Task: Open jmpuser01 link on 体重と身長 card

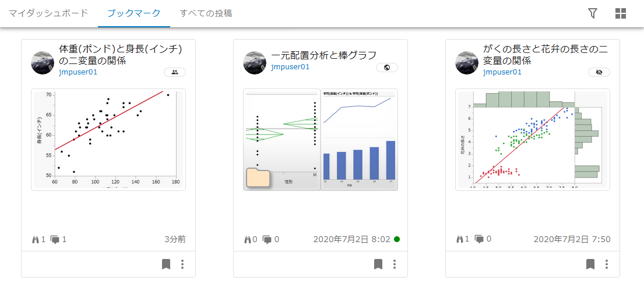Action: 78,72
